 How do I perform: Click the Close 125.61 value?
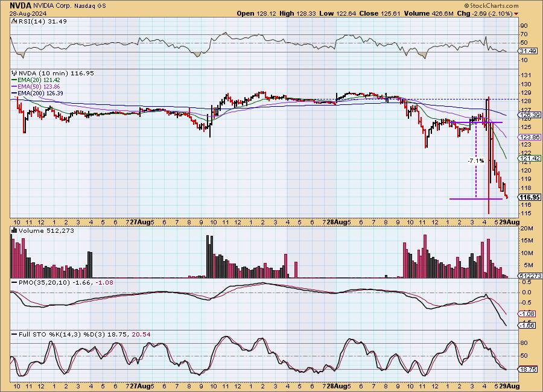379,13
